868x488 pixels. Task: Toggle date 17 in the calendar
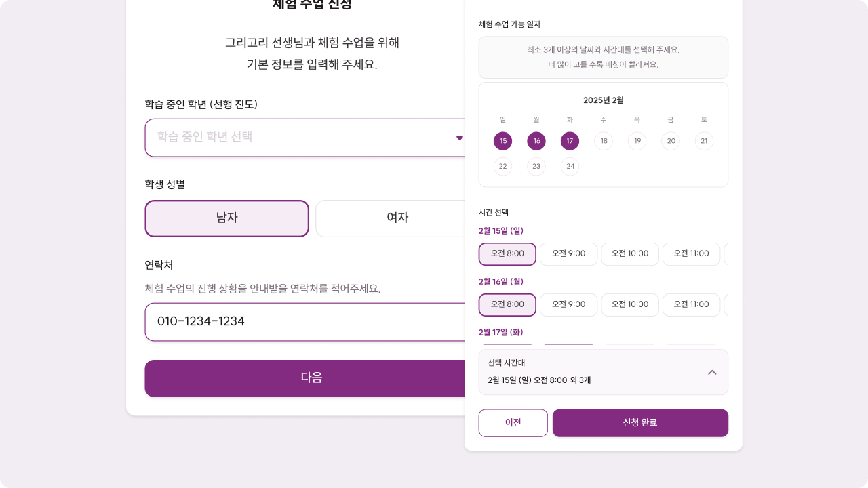pos(570,141)
